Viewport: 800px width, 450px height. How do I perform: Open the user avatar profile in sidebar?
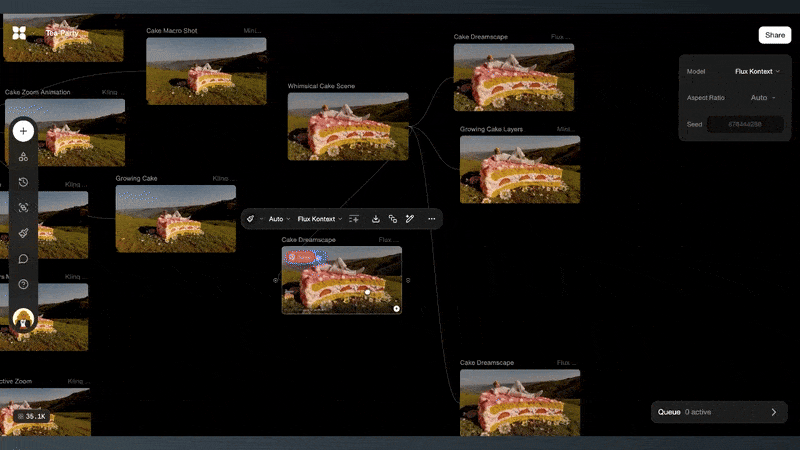[x=23, y=319]
